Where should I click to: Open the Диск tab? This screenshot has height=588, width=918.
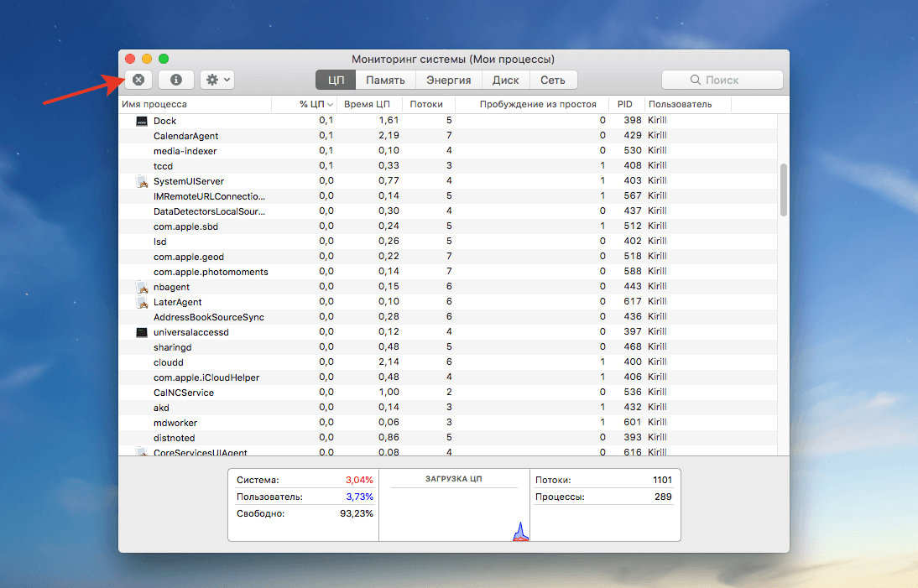click(505, 80)
